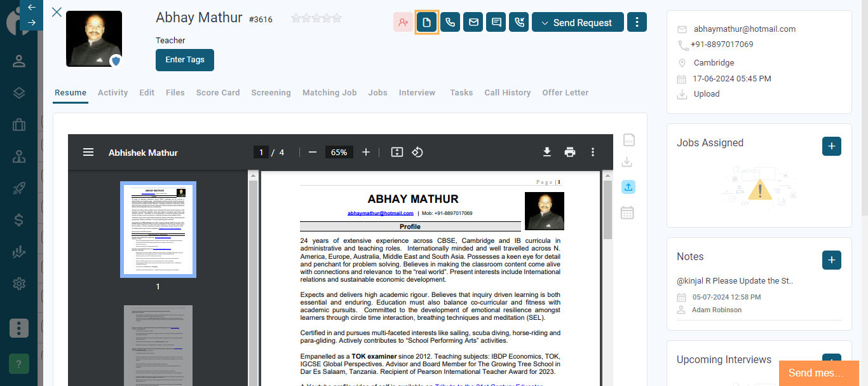Select the second page thumbnail in PDF sidebar
The width and height of the screenshot is (868, 386).
click(158, 345)
